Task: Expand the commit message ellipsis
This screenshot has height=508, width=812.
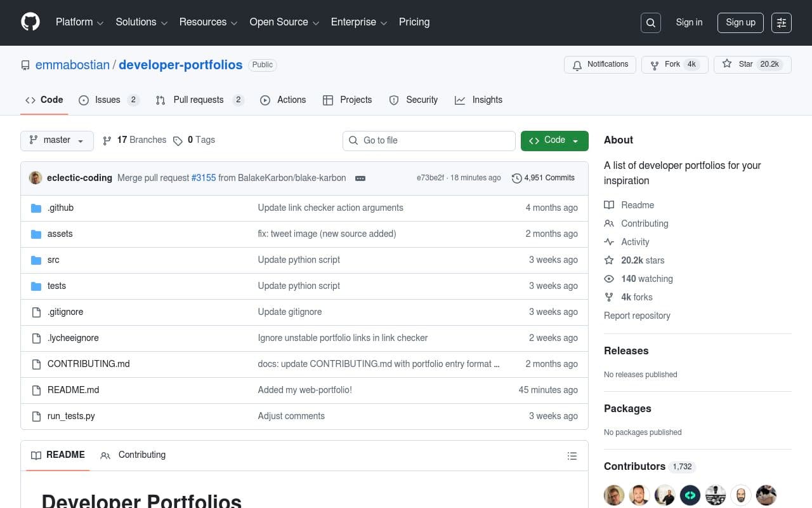Action: click(x=360, y=178)
